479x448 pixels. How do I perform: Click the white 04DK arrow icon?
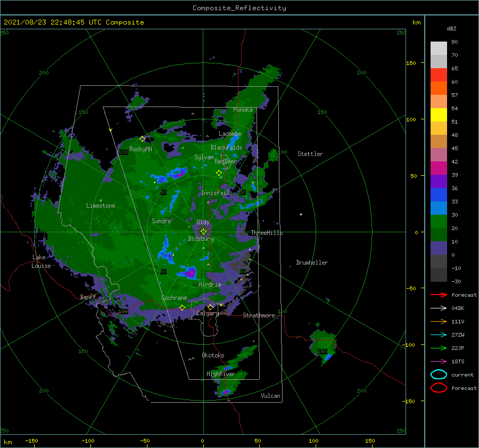click(439, 308)
